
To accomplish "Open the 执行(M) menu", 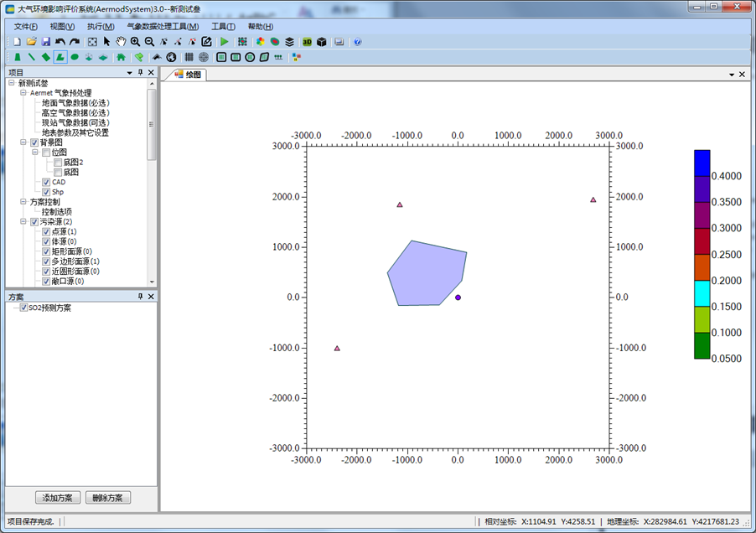I will tap(101, 26).
